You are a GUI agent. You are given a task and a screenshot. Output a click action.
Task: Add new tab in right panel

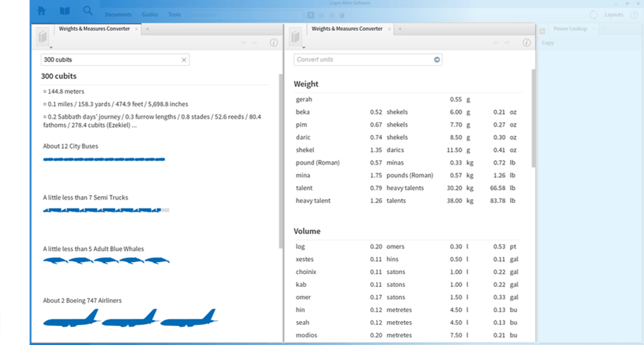pos(400,29)
